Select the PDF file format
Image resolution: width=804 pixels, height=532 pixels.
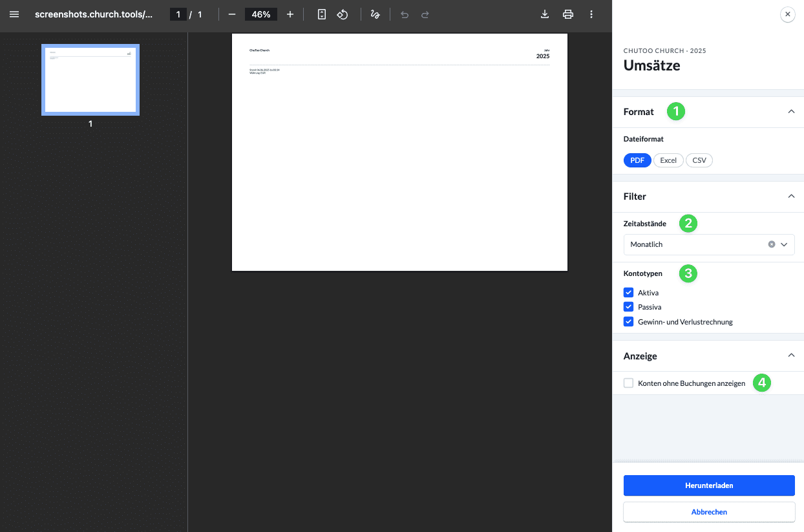tap(637, 160)
